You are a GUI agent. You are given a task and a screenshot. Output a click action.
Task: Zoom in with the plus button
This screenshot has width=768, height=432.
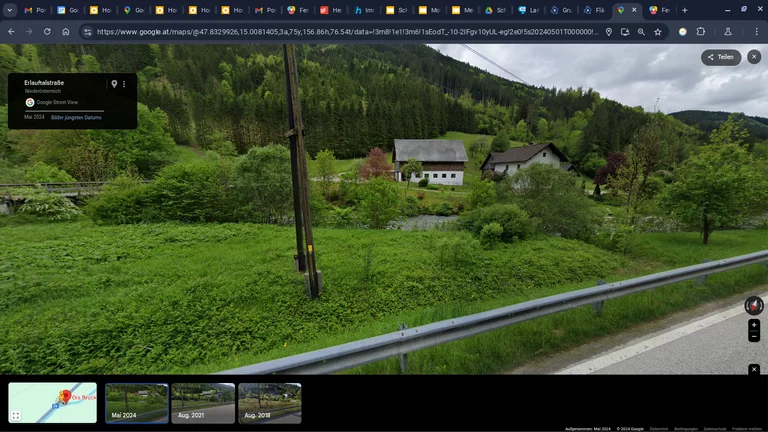click(754, 325)
